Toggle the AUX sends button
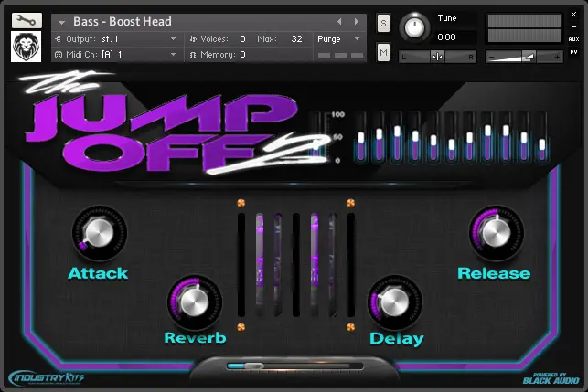Viewport: 588px width, 392px height. point(573,39)
